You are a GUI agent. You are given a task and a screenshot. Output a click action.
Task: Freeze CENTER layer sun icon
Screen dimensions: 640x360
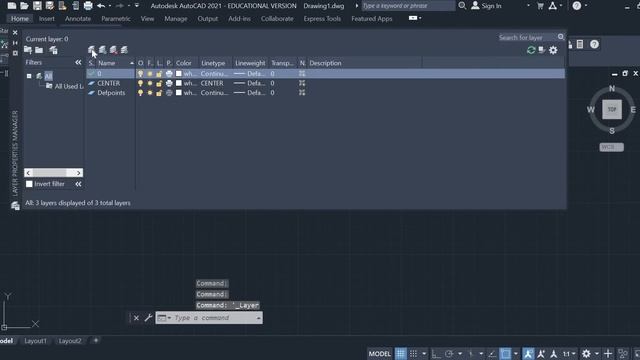150,83
